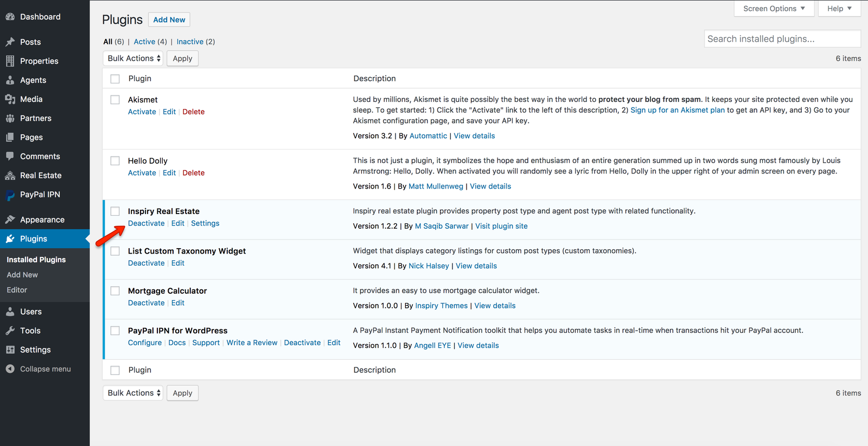The height and width of the screenshot is (446, 868).
Task: Click the Dashboard gauge icon
Action: 10,17
